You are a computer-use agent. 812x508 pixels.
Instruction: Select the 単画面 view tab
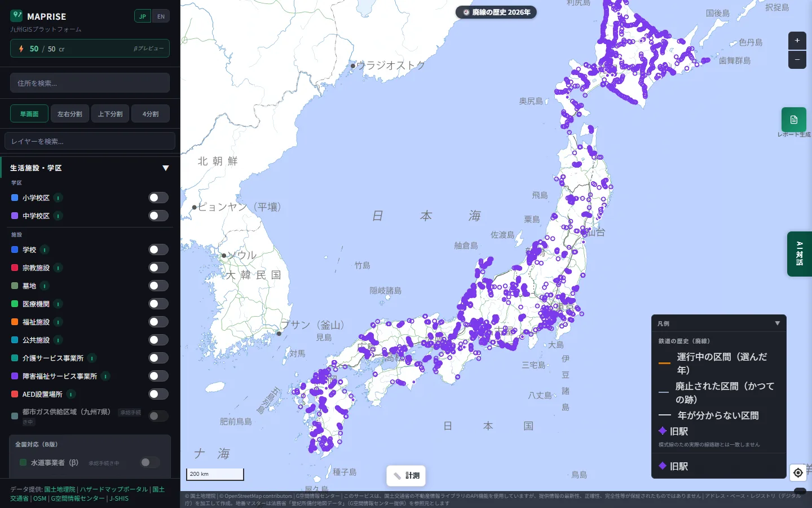coord(29,114)
